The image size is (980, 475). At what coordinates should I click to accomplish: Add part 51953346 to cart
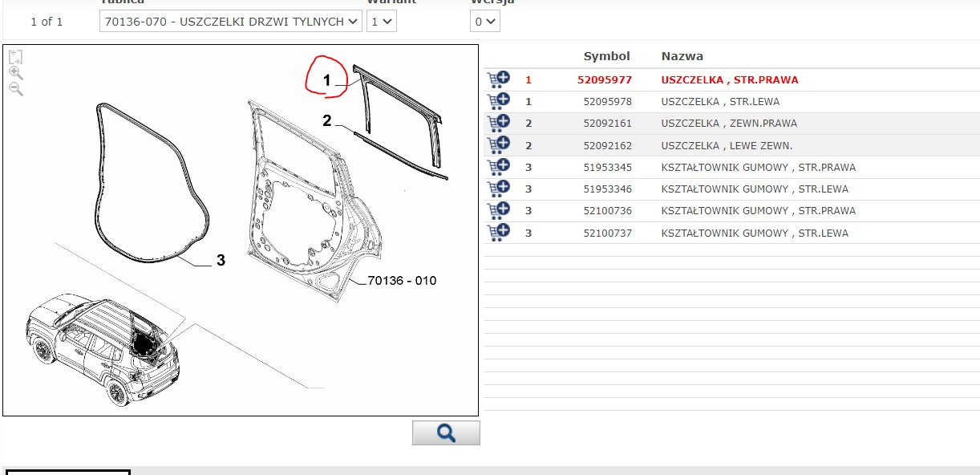(498, 189)
